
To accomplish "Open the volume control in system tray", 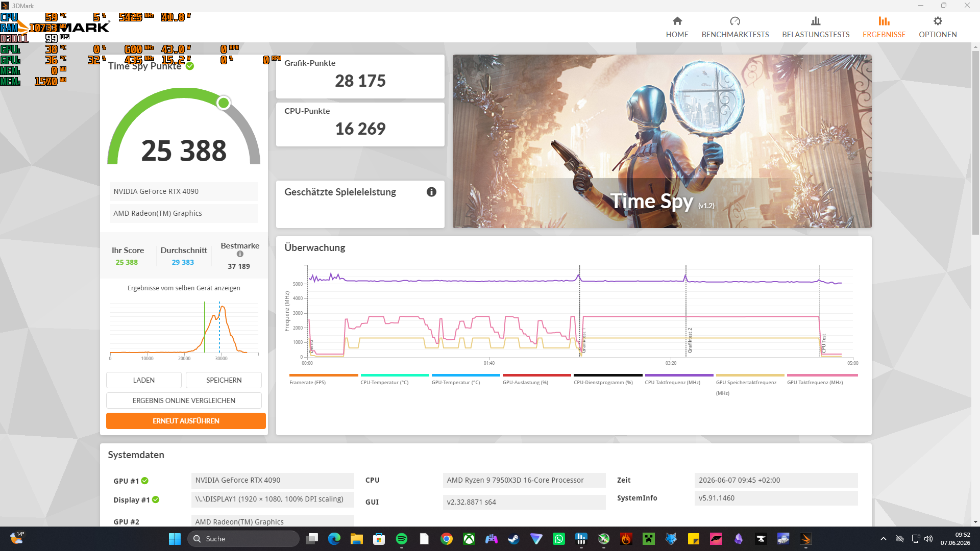I will tap(928, 539).
